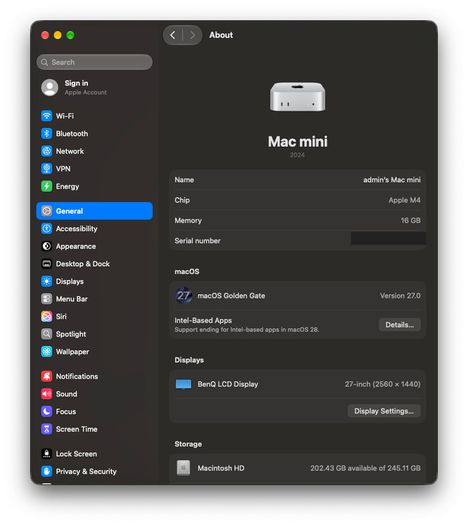Click the 'Sound' label in sidebar
468x525 pixels.
click(x=66, y=394)
